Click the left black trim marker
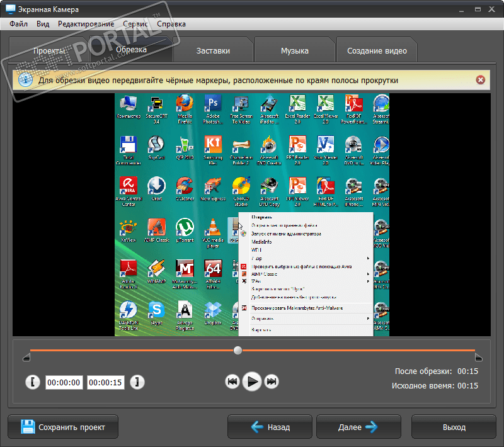Screen dimensions: 504x447 coord(26,357)
